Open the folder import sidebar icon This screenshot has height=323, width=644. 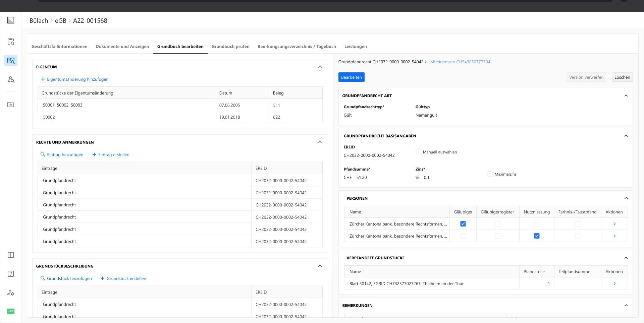point(11,105)
